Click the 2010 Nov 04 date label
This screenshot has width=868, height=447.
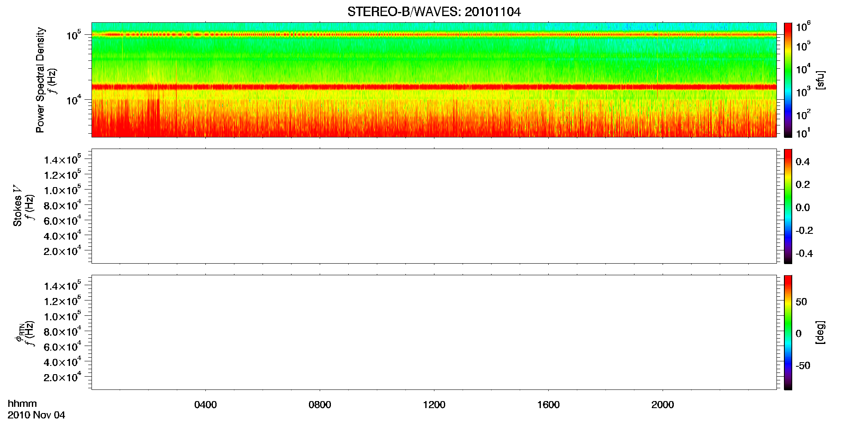36,415
